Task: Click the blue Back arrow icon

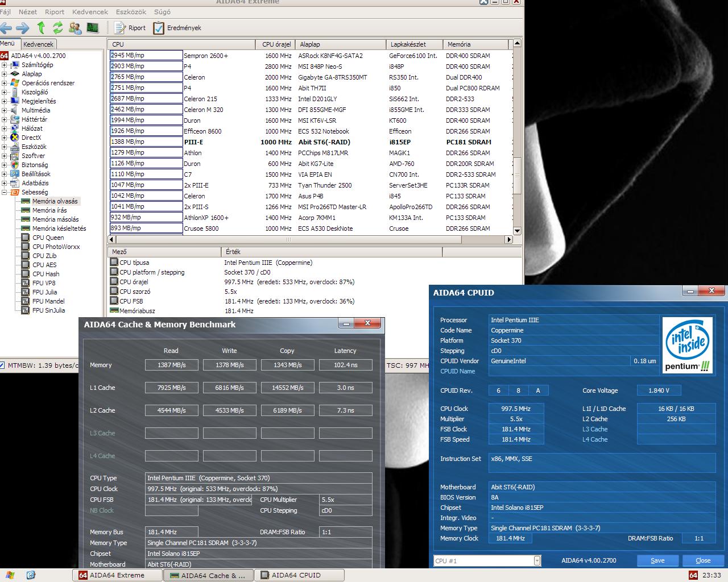Action: [6, 27]
